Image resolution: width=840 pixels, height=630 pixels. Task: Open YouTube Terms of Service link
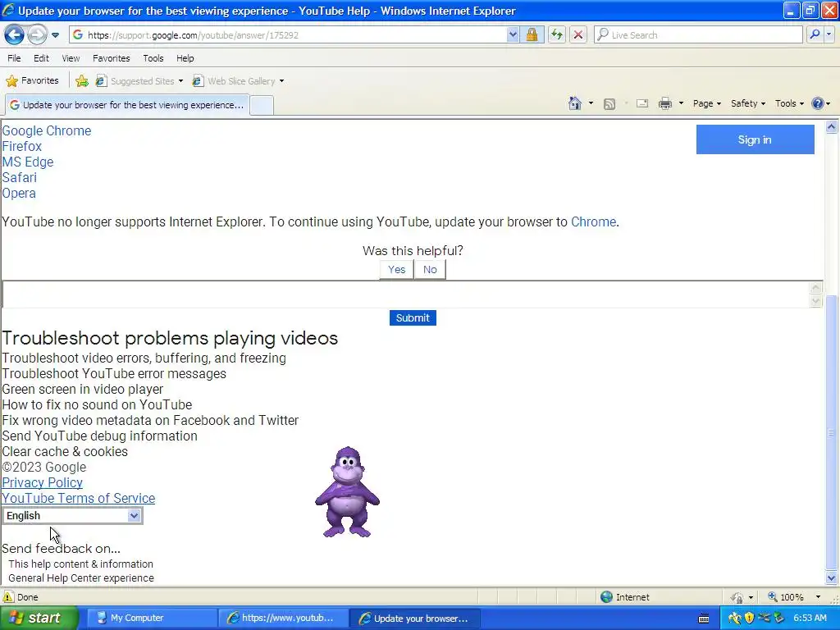tap(78, 498)
